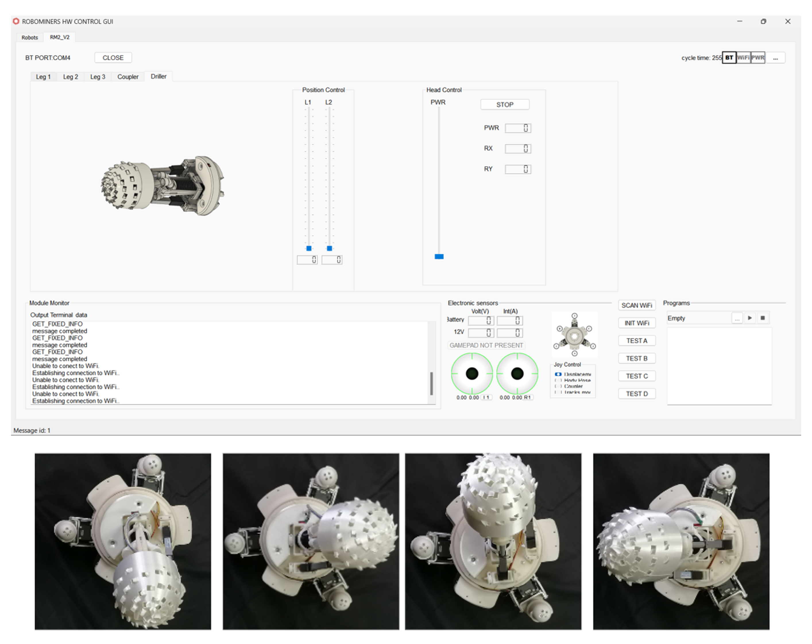
Task: Open the Coupler tab
Action: 128,77
